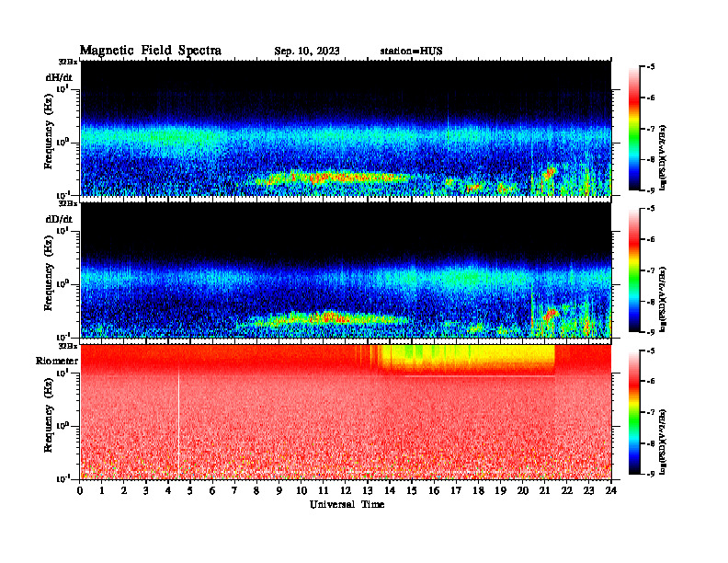Click hour tick "9" on the time axis
728x563 pixels.
point(279,491)
